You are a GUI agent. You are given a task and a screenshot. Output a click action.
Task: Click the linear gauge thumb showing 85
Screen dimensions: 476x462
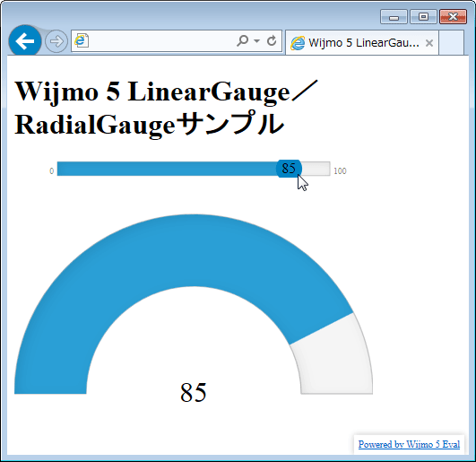click(289, 169)
